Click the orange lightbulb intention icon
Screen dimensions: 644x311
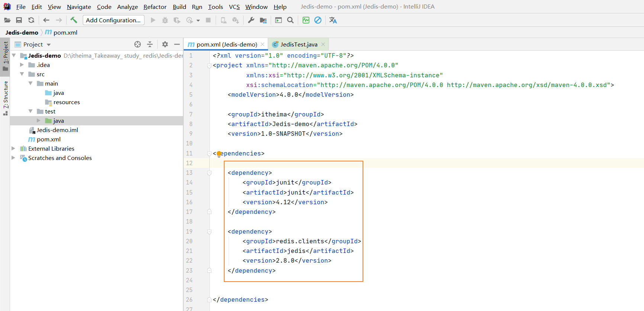(219, 154)
